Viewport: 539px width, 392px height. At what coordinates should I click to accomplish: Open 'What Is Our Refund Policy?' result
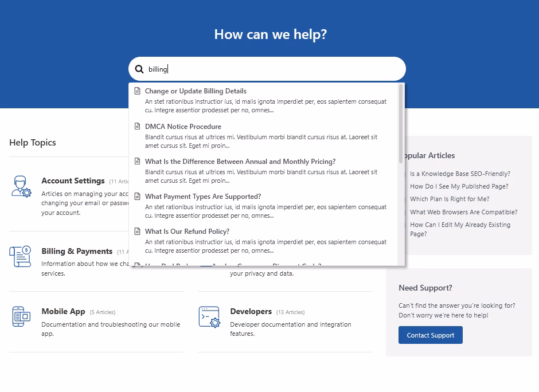(187, 232)
